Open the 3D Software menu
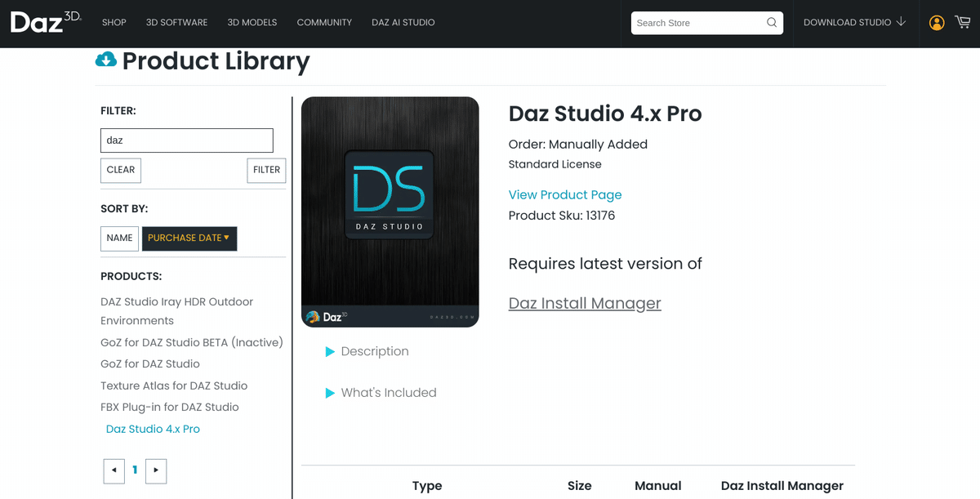The height and width of the screenshot is (499, 980). pos(176,23)
